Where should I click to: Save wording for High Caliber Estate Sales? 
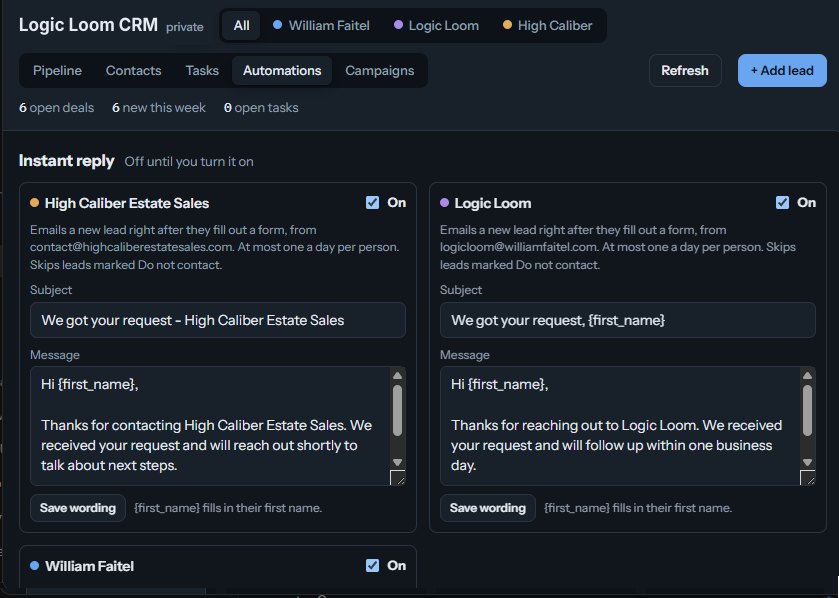[x=78, y=508]
